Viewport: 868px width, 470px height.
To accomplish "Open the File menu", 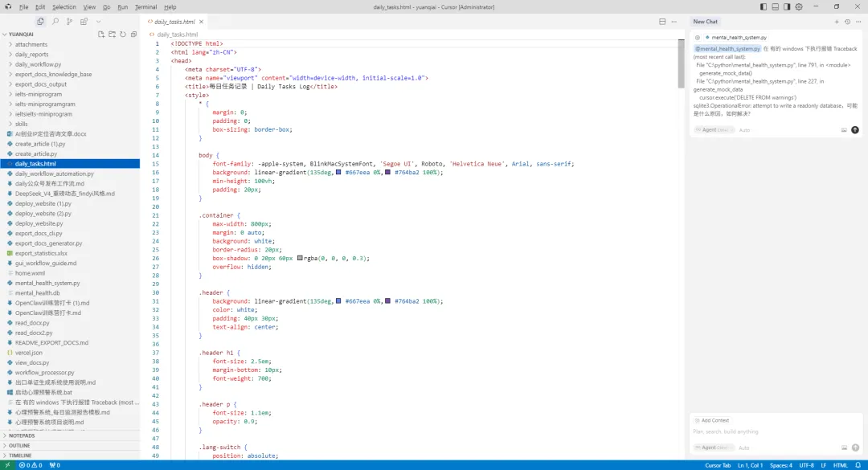I will coord(24,6).
